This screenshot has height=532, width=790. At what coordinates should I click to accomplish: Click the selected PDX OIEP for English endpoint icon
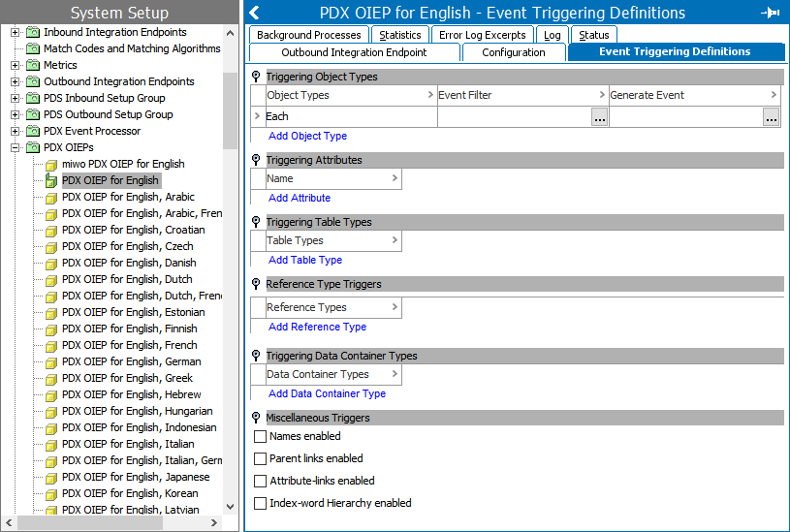(x=50, y=181)
